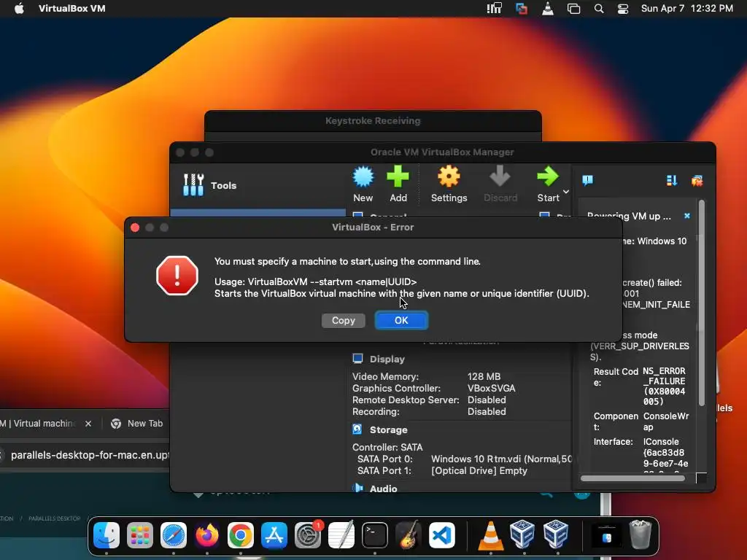Click the notification panel horizontal scrollbar

[632, 478]
